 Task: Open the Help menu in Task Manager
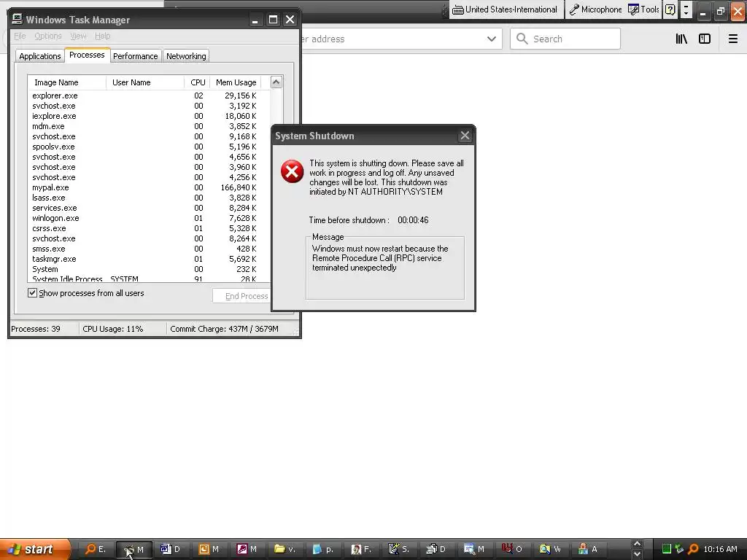[102, 36]
